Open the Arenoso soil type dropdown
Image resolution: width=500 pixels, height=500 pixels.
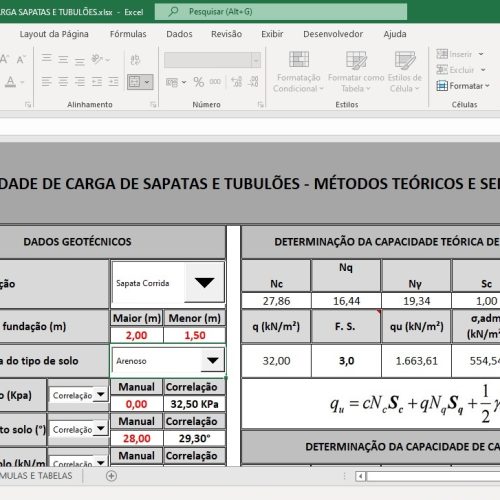click(x=212, y=360)
